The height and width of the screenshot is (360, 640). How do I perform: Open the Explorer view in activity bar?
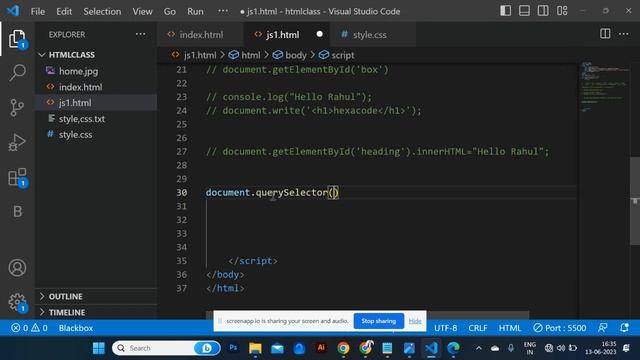(x=17, y=39)
